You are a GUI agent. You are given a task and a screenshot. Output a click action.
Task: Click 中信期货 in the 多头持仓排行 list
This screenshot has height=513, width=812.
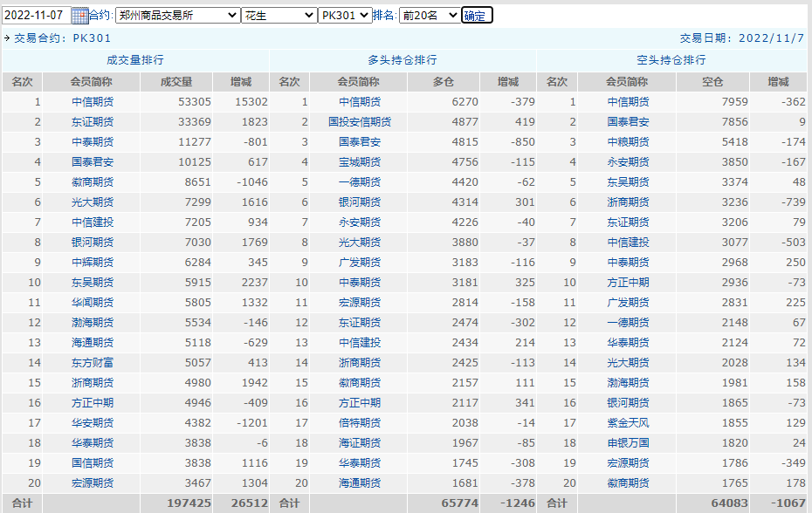(360, 102)
